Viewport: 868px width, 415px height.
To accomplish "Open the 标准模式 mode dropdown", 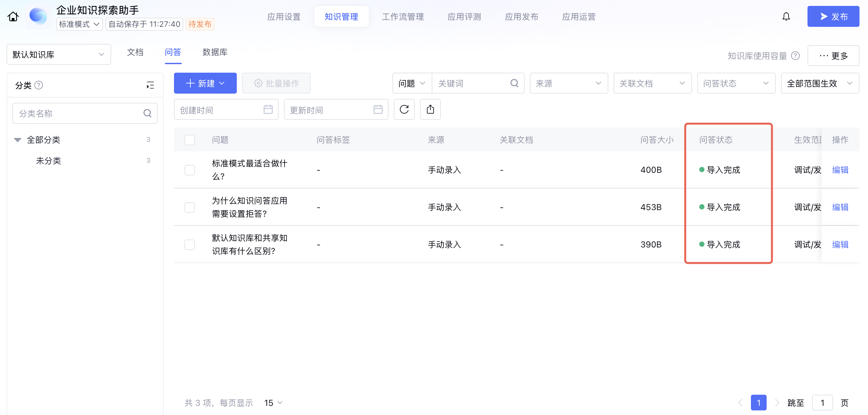I will pos(79,24).
